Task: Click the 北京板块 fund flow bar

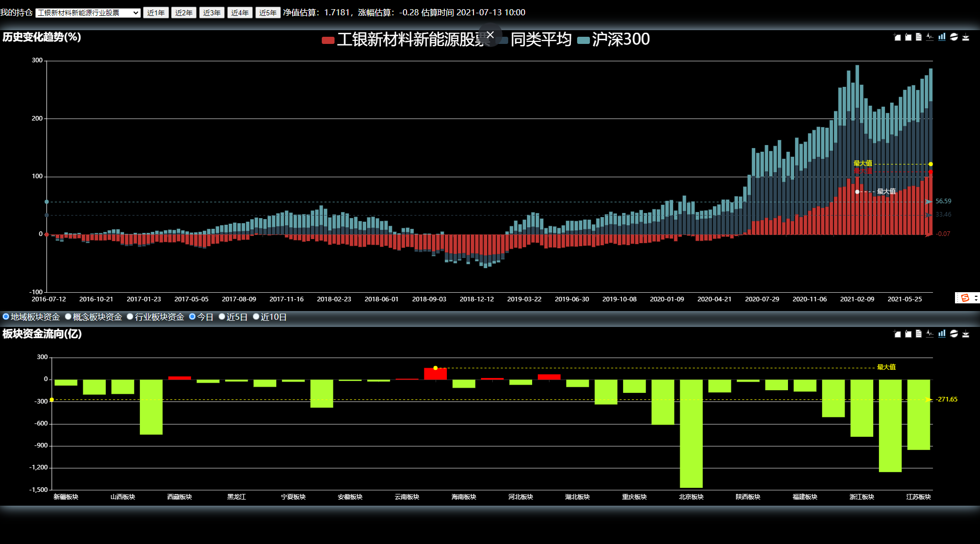Action: coord(691,434)
